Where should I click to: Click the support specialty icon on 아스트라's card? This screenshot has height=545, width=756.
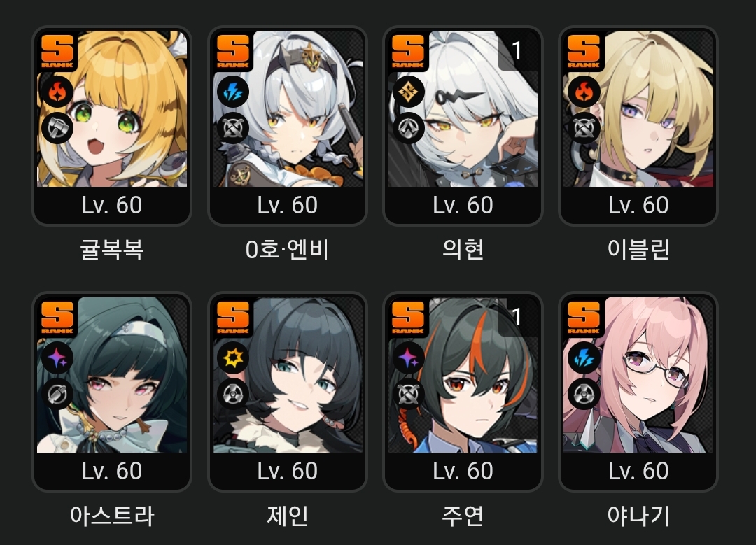(57, 395)
